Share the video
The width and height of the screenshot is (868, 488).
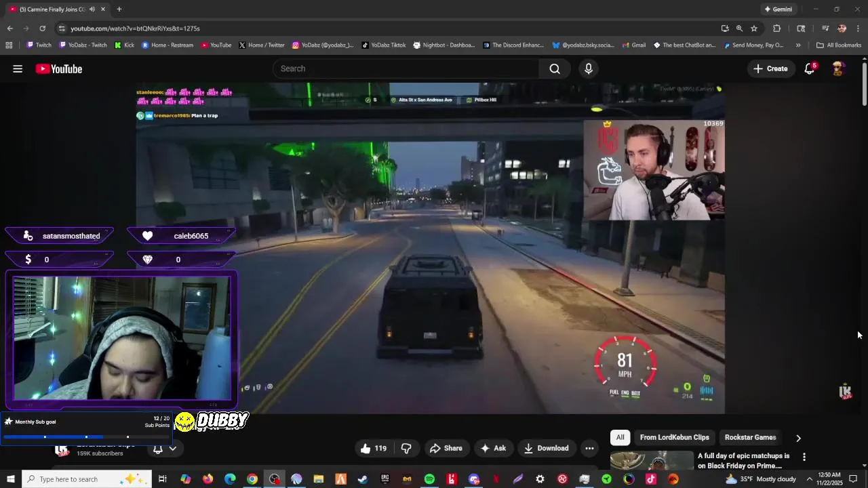coord(446,448)
